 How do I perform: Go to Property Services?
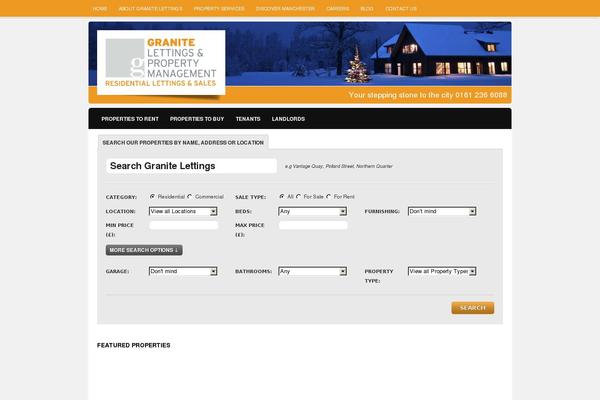[x=219, y=8]
